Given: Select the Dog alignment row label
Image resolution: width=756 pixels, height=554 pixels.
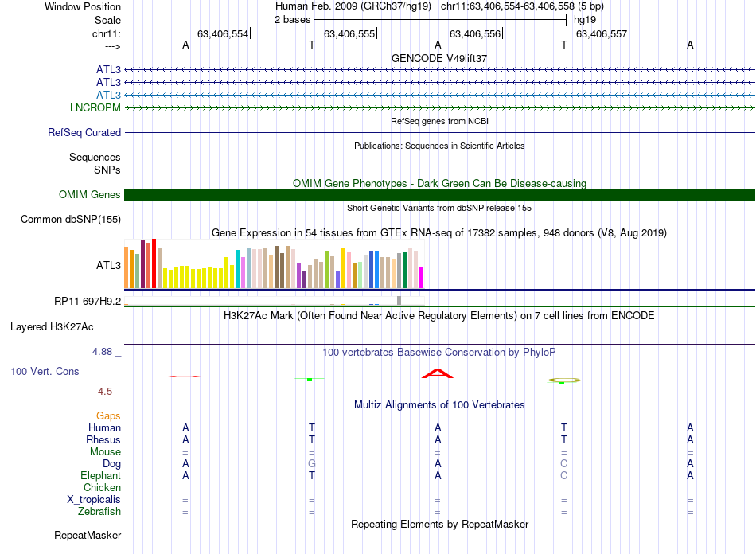Looking at the screenshot, I should 111,464.
